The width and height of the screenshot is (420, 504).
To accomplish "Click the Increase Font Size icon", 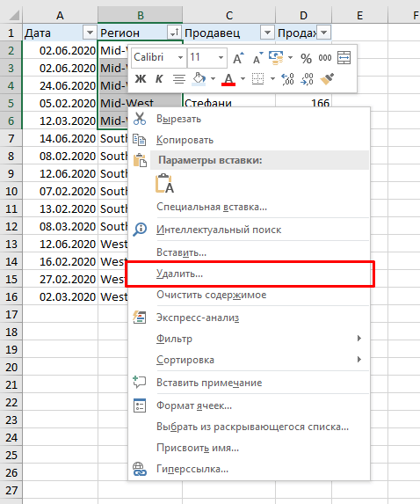I will tap(238, 58).
